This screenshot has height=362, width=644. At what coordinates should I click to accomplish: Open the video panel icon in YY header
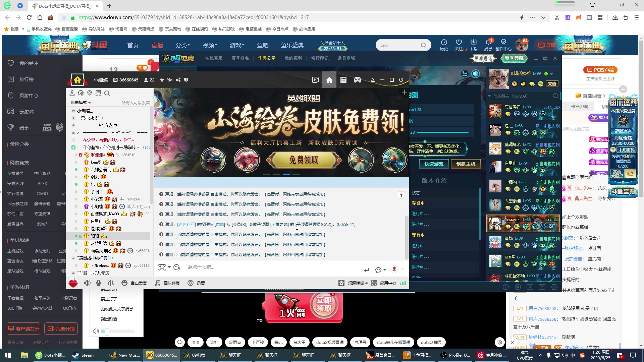point(315,80)
